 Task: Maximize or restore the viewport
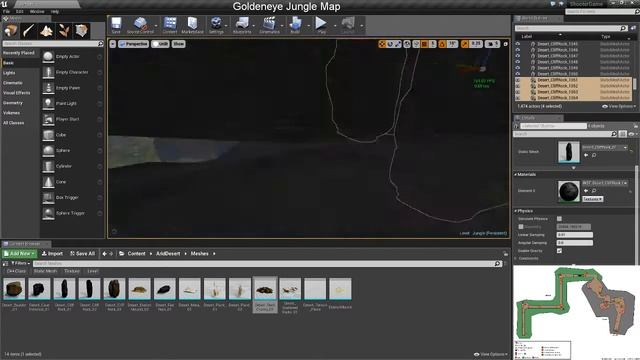tap(505, 44)
